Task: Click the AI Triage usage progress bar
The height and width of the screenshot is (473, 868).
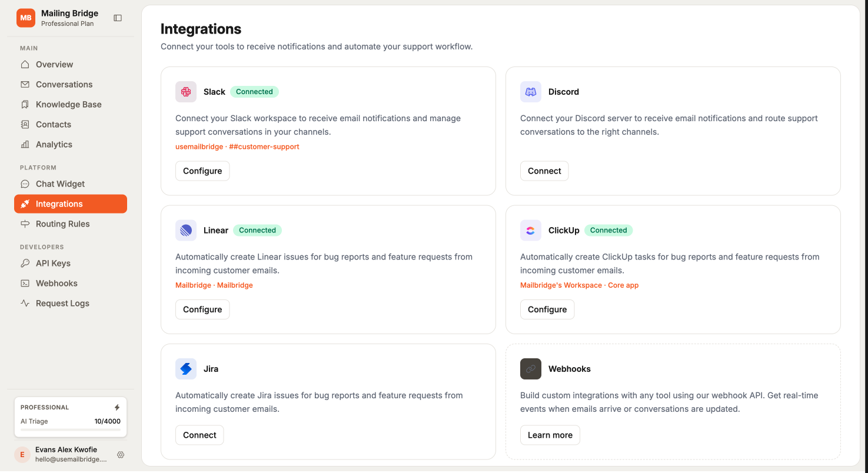Action: [x=71, y=429]
